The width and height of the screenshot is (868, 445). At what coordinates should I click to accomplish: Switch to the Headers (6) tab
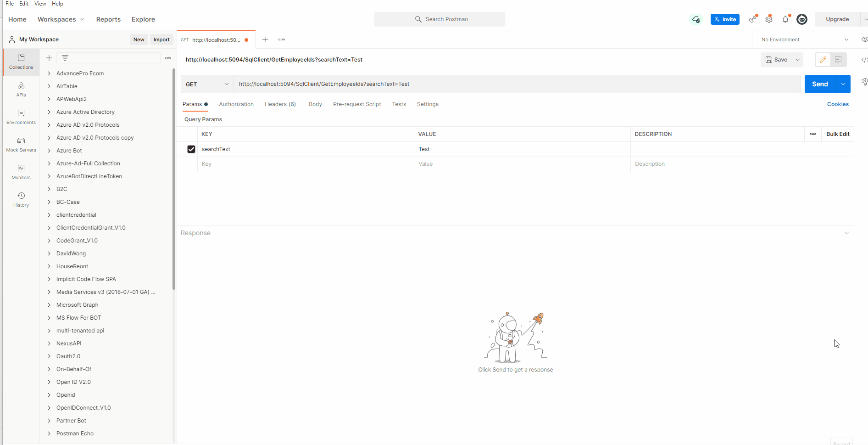pos(280,104)
